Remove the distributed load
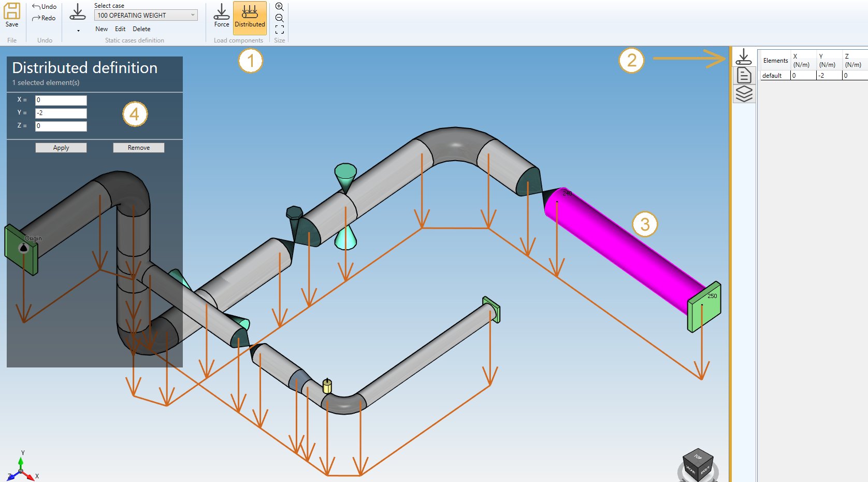Viewport: 868px width, 482px height. click(x=139, y=148)
